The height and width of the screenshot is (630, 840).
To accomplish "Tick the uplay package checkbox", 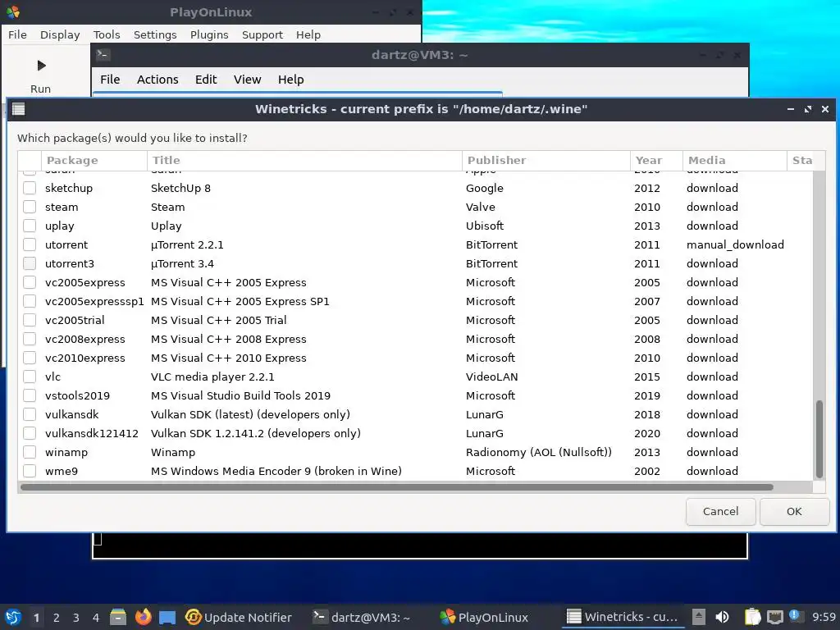I will tap(30, 226).
